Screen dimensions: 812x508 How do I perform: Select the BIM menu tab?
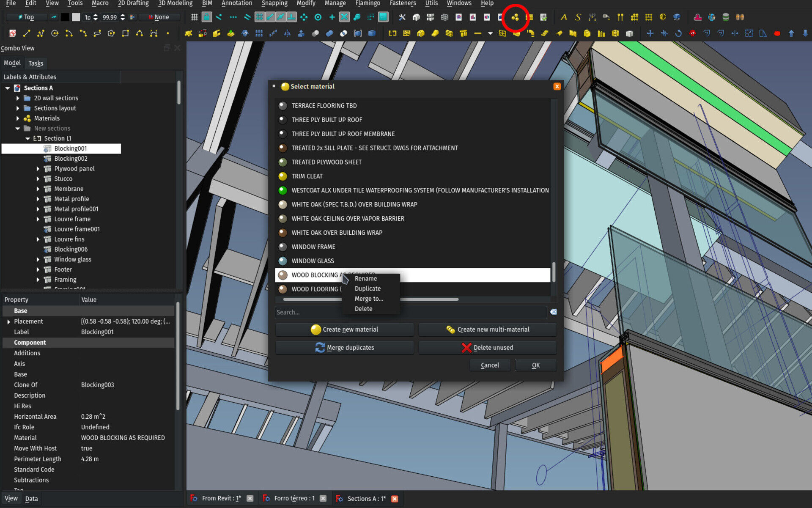click(209, 5)
